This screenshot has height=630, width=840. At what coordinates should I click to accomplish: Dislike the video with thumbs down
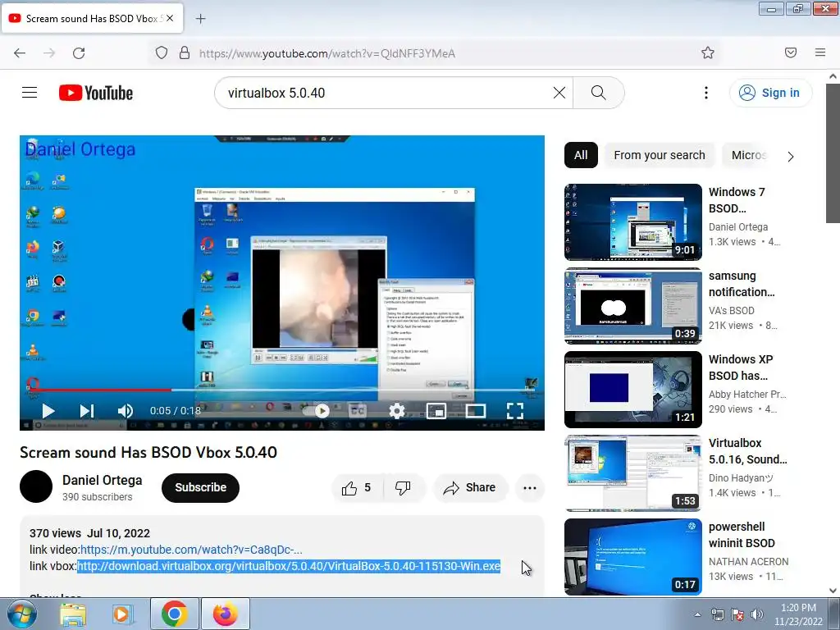(x=403, y=487)
